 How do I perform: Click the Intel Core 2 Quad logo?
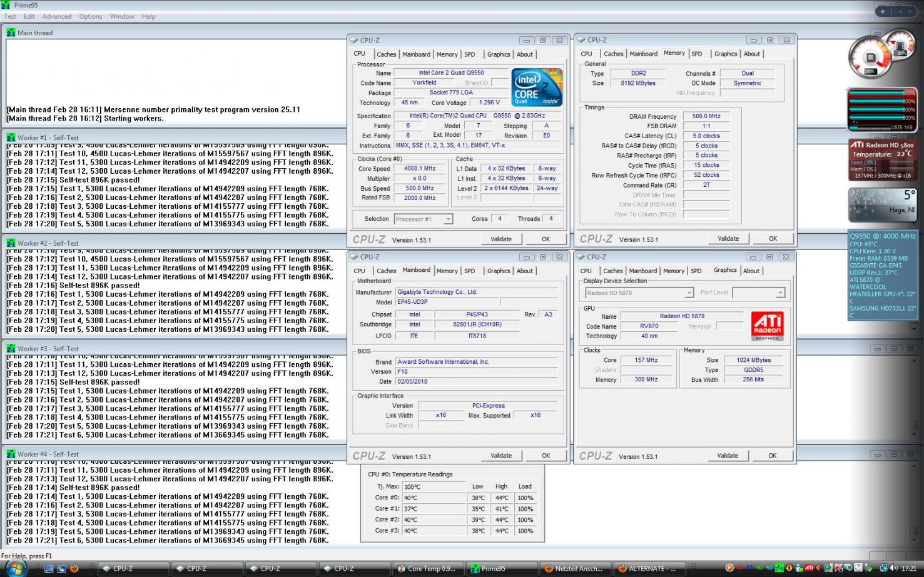pyautogui.click(x=536, y=87)
